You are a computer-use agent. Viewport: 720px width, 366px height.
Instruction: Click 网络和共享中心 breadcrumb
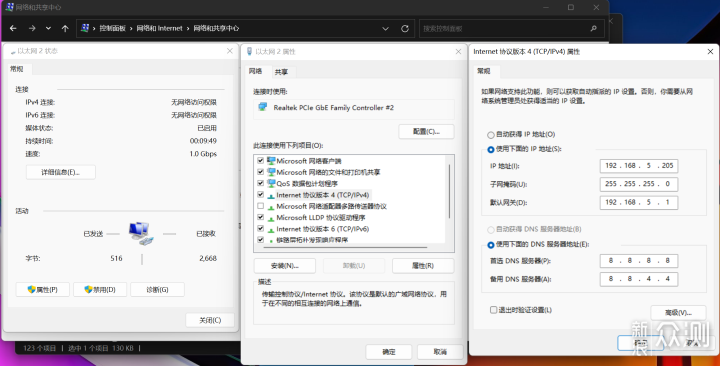(x=216, y=28)
